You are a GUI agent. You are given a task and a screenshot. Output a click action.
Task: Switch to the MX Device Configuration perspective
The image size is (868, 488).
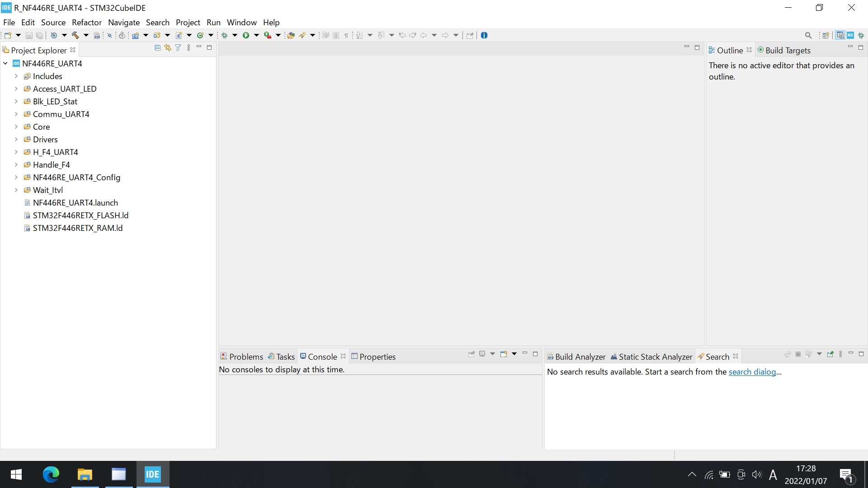pos(851,35)
